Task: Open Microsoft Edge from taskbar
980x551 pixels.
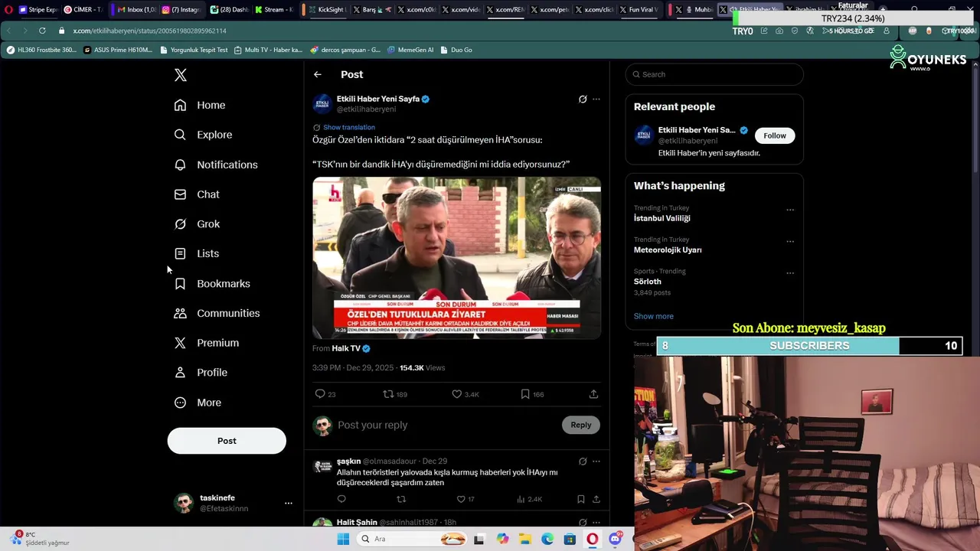Action: point(547,540)
